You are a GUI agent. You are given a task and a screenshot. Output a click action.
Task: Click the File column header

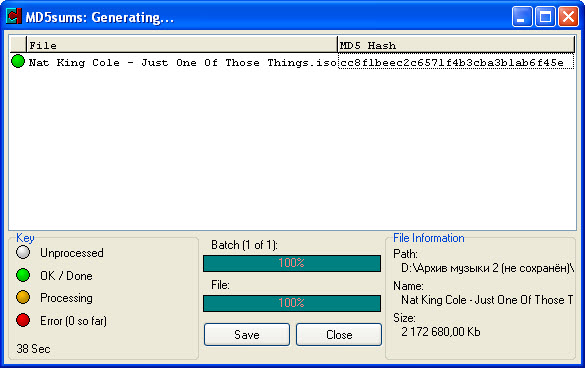[x=182, y=45]
